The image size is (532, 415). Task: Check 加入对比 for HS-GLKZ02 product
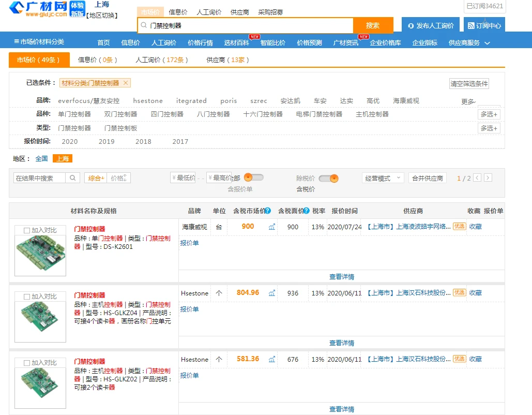click(x=27, y=363)
